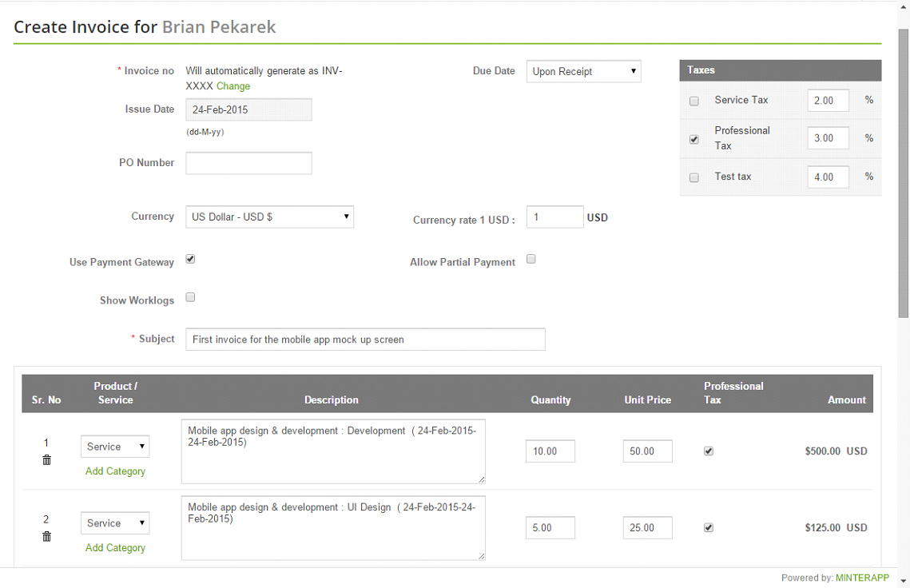Click the Subject text field

366,340
